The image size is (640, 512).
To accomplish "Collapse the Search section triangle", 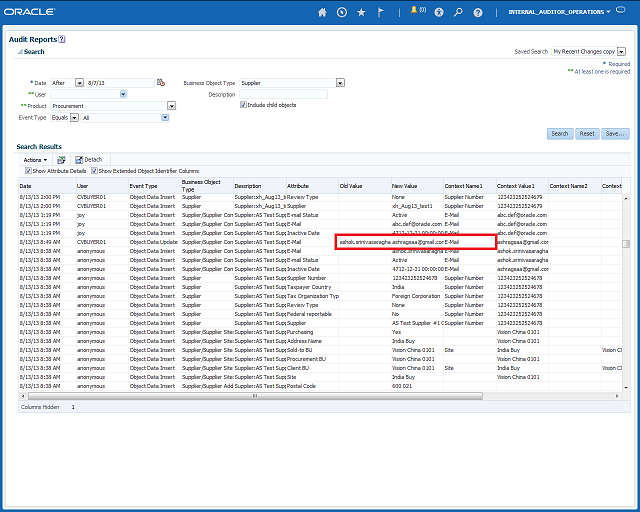I will (x=20, y=52).
